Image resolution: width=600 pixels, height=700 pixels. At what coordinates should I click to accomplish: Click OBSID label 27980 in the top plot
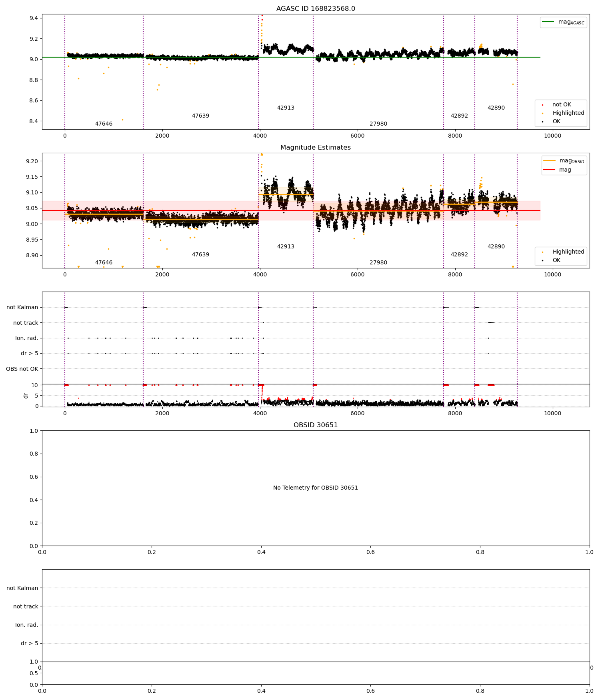tap(378, 124)
